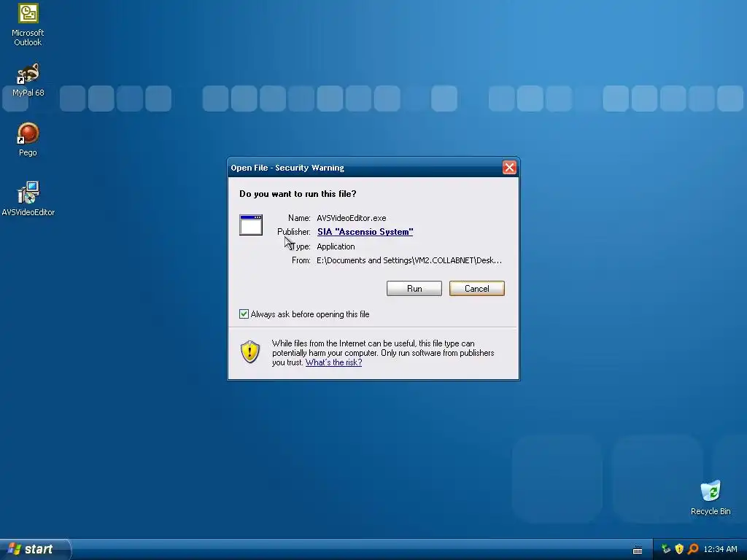Viewport: 747px width, 560px height.
Task: Open the SIA "Ascensio System" publisher link
Action: (x=365, y=232)
